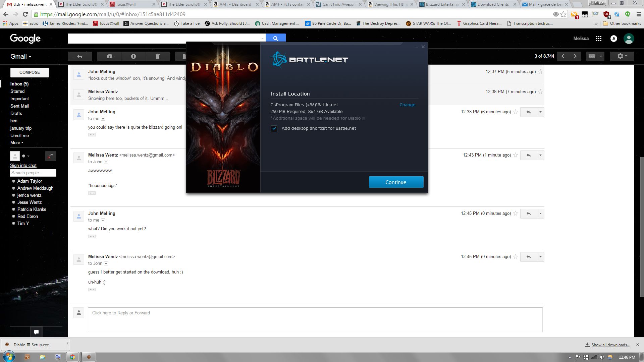Open the search options dropdown arrow

[x=262, y=39]
